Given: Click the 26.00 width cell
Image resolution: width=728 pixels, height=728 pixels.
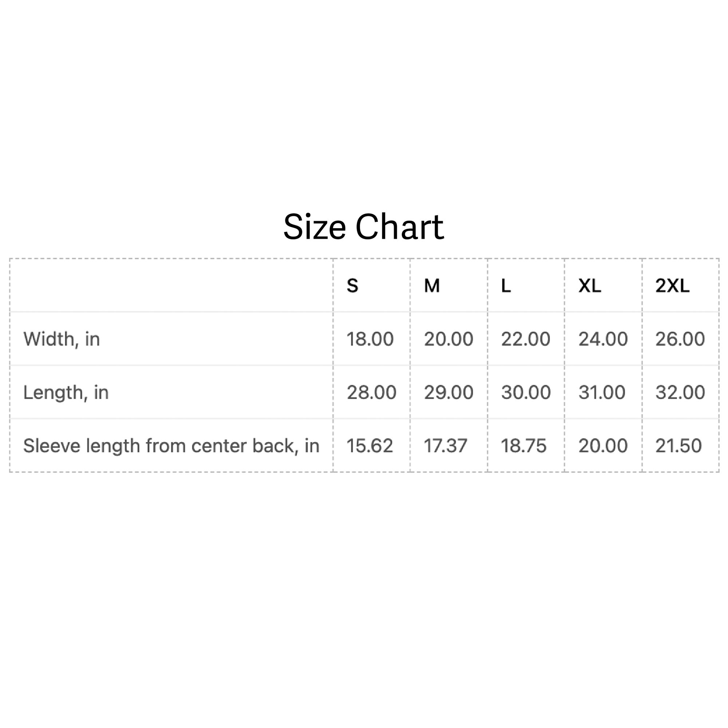Looking at the screenshot, I should tap(680, 339).
